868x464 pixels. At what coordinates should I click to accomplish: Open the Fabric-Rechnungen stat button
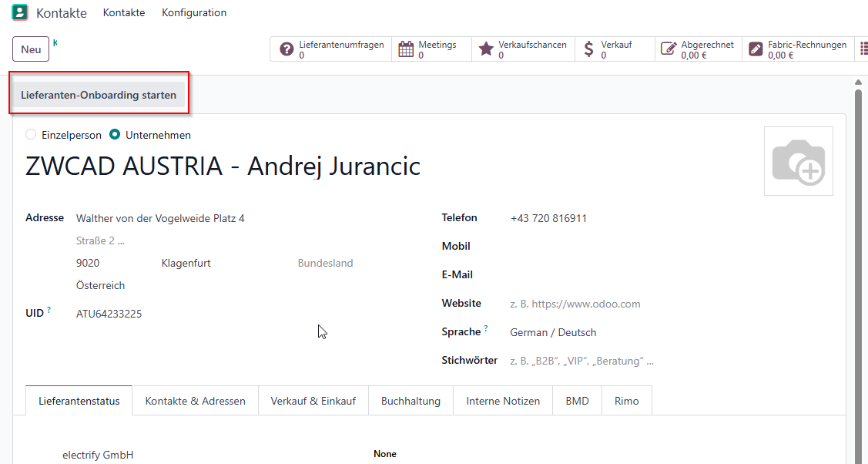coord(798,49)
